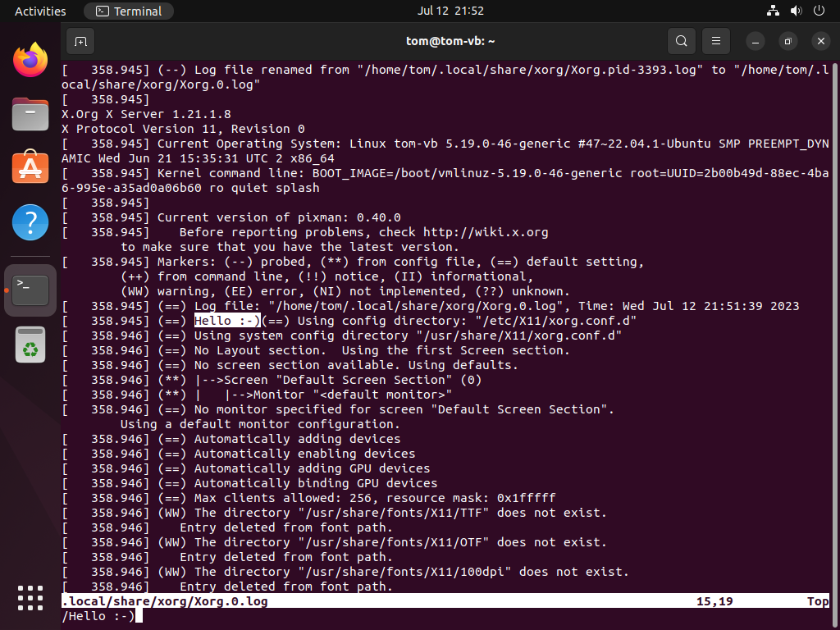Show the Applications grid
This screenshot has height=630, width=840.
(30, 598)
